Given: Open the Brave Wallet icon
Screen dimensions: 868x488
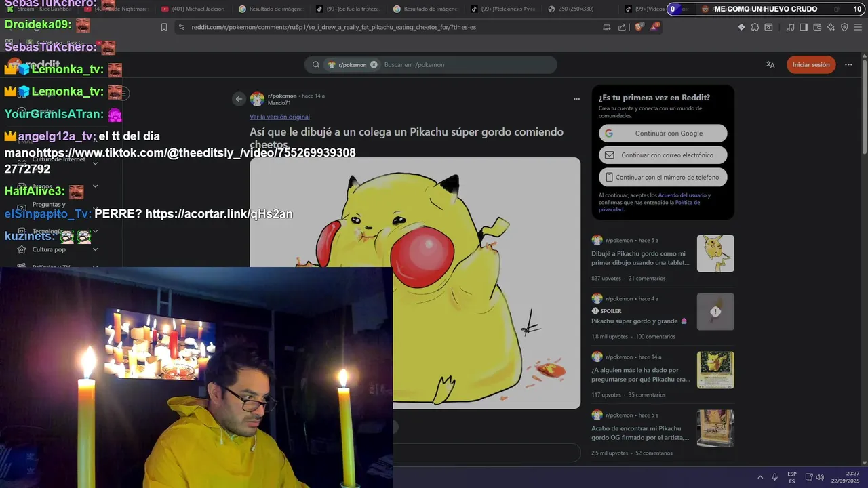Looking at the screenshot, I should [x=817, y=27].
